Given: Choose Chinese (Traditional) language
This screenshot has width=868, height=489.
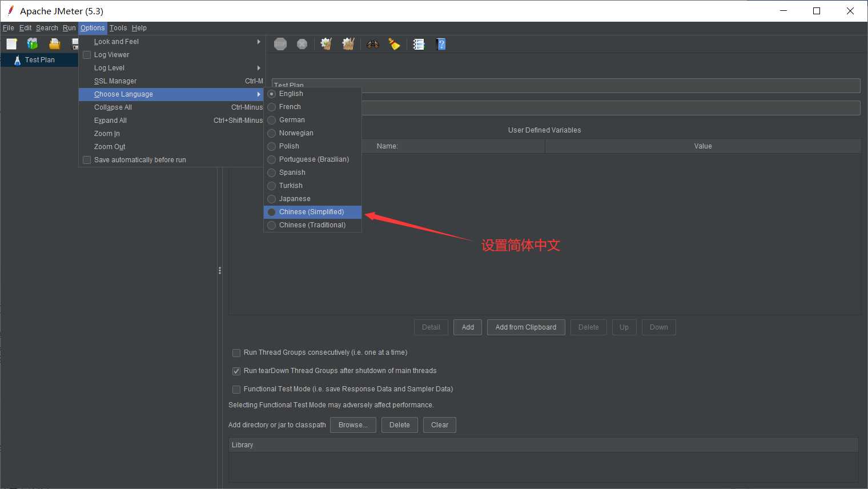Looking at the screenshot, I should coord(312,225).
